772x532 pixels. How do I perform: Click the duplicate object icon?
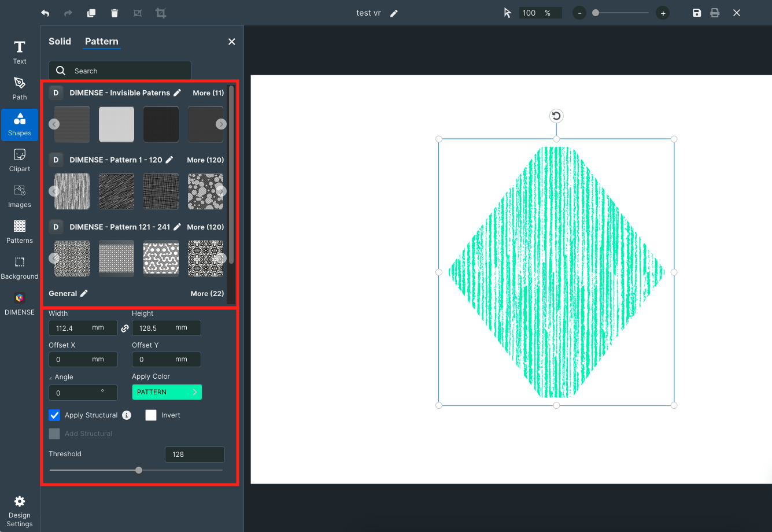[x=91, y=13]
